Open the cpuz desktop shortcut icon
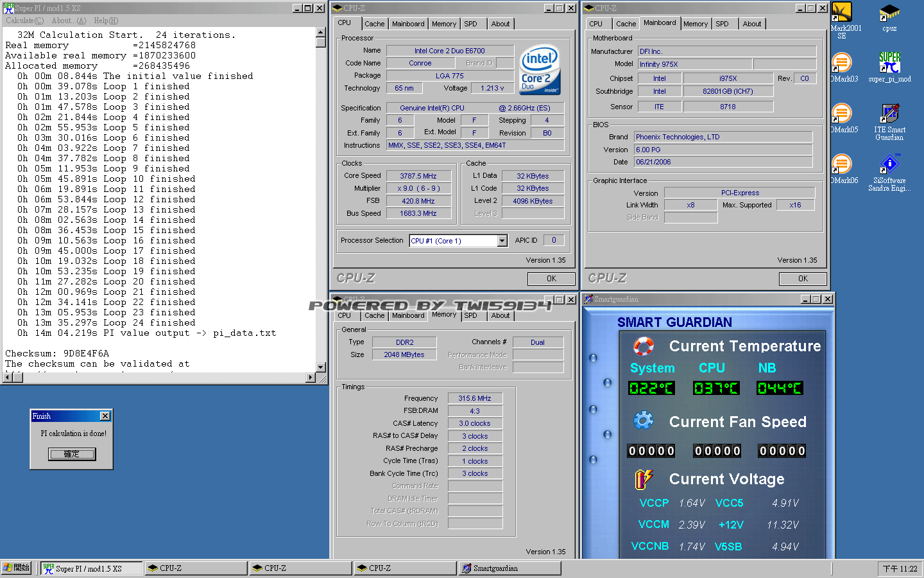Image resolution: width=924 pixels, height=578 pixels. coord(889,13)
